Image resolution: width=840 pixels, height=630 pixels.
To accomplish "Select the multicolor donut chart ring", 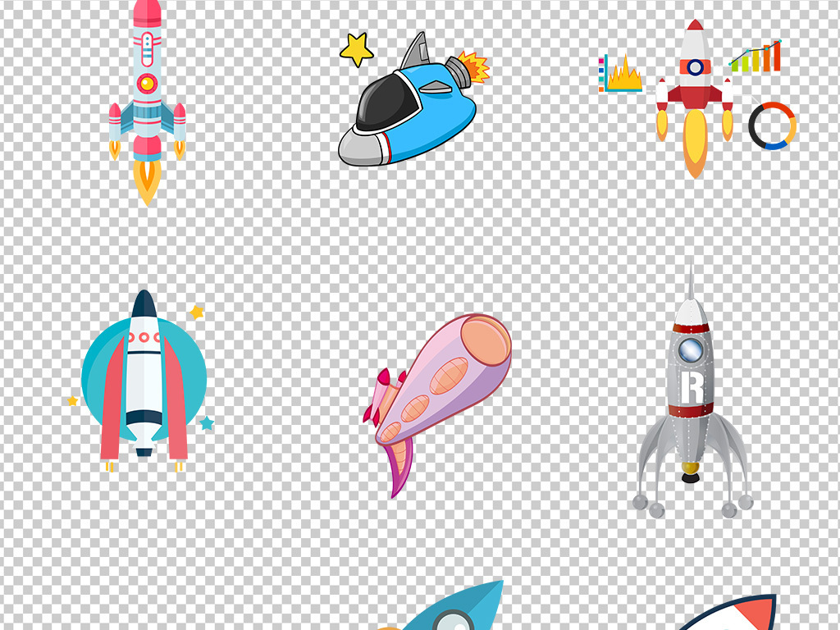I will 772,126.
